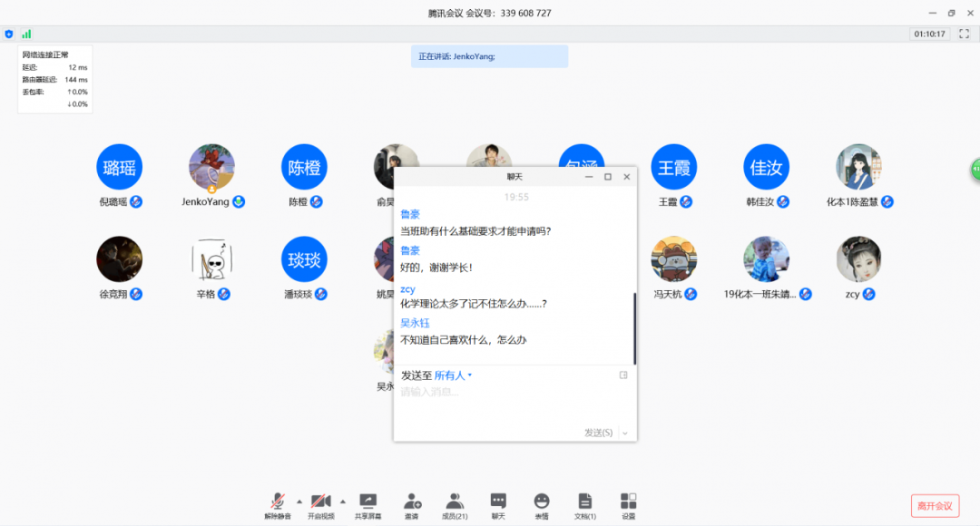Expand video options arrow beside camera

343,501
